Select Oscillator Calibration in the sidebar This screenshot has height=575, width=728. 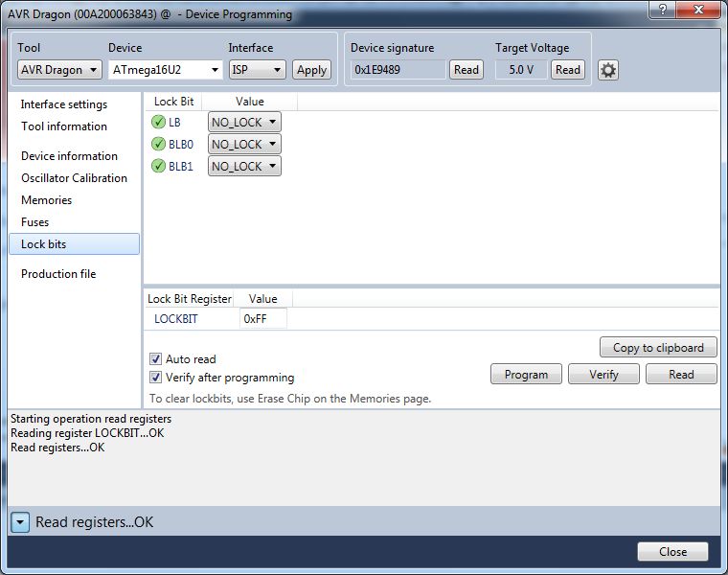[x=74, y=178]
